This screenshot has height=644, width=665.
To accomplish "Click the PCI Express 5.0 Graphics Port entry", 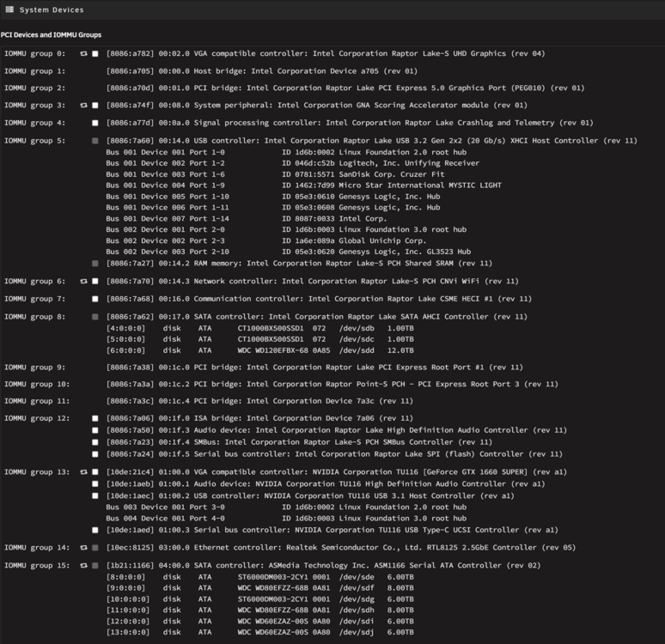I will click(345, 88).
